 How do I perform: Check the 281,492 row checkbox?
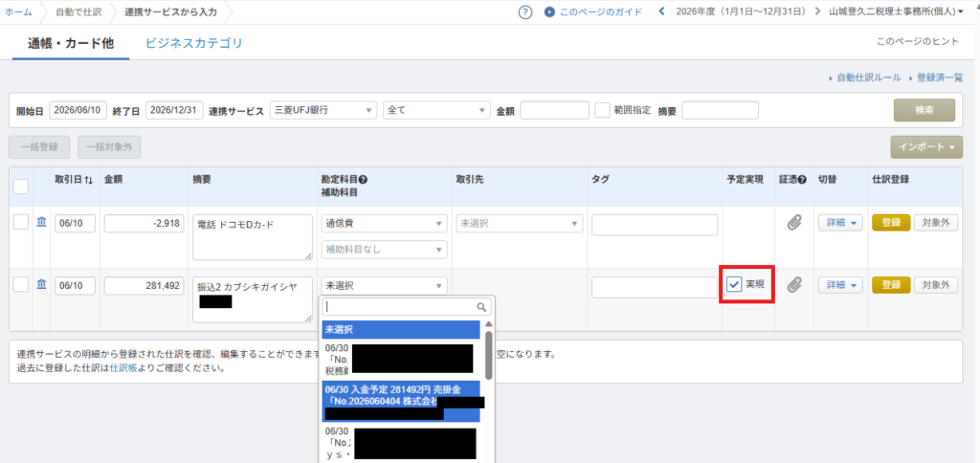(x=21, y=284)
